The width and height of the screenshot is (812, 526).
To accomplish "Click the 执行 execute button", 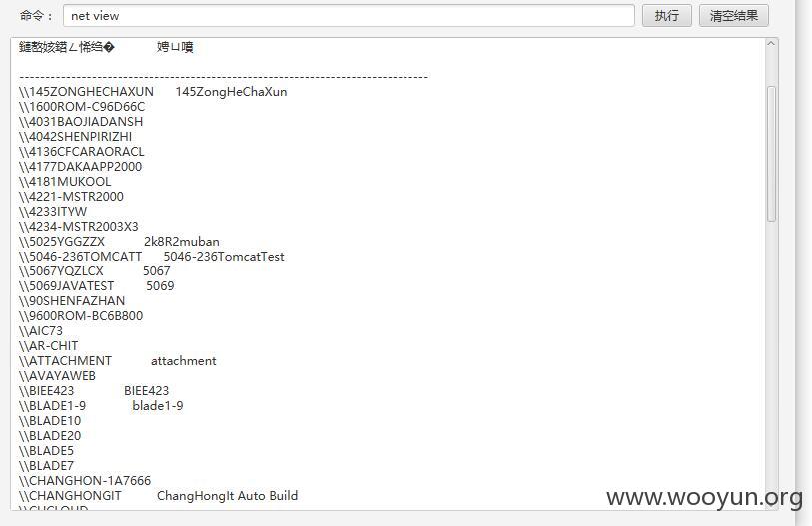I will click(666, 16).
